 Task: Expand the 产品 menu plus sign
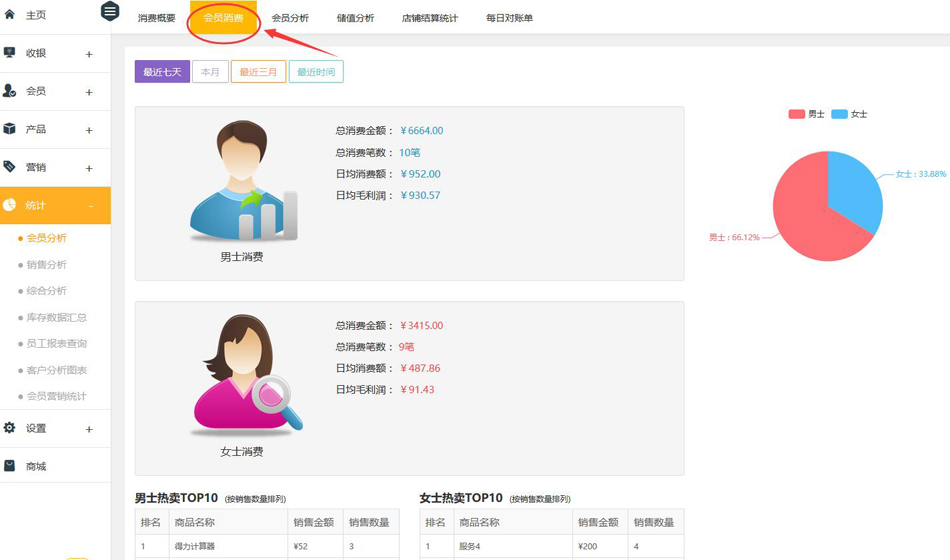(89, 130)
